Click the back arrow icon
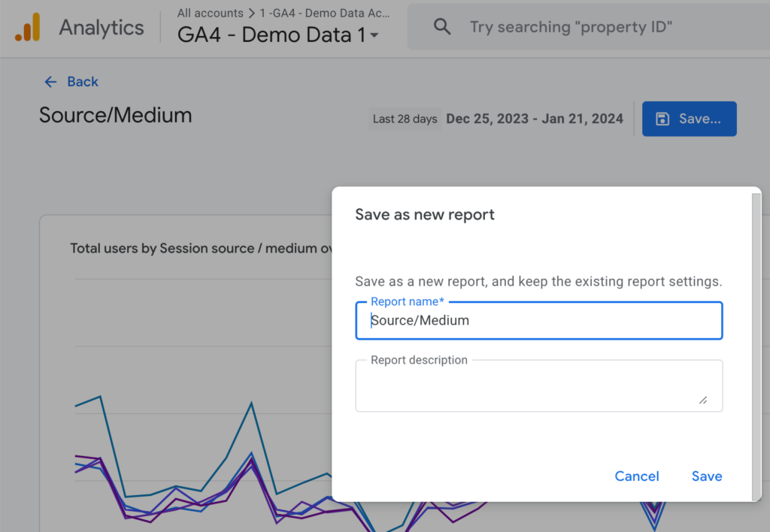 [50, 82]
